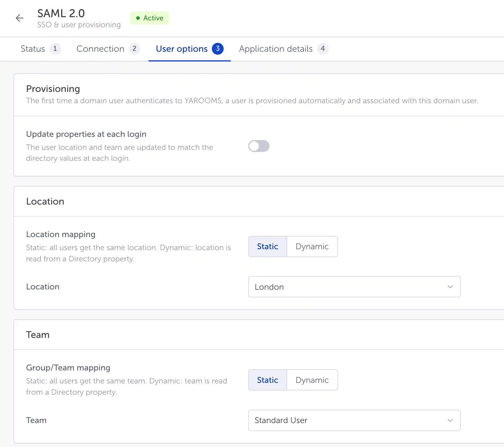Switch to the Connection tab
The height and width of the screenshot is (447, 504).
pyautogui.click(x=108, y=49)
